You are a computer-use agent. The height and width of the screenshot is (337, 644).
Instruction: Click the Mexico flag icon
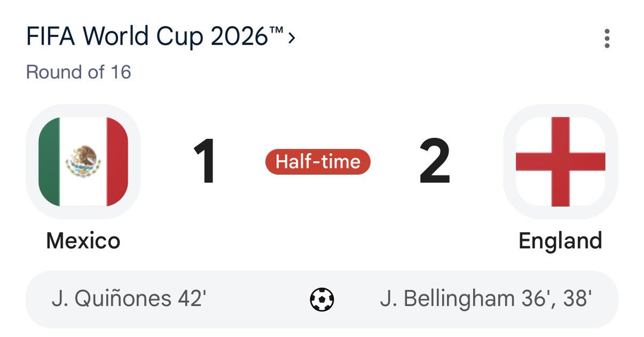83,162
